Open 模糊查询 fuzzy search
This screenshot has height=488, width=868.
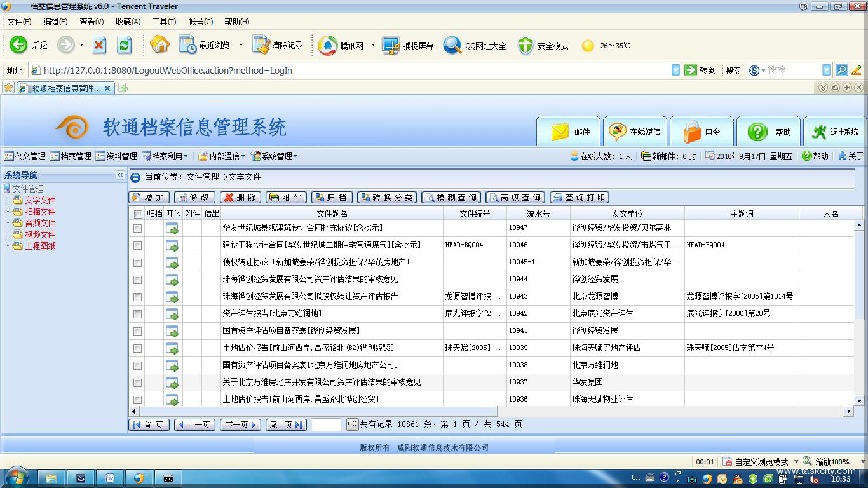[451, 198]
